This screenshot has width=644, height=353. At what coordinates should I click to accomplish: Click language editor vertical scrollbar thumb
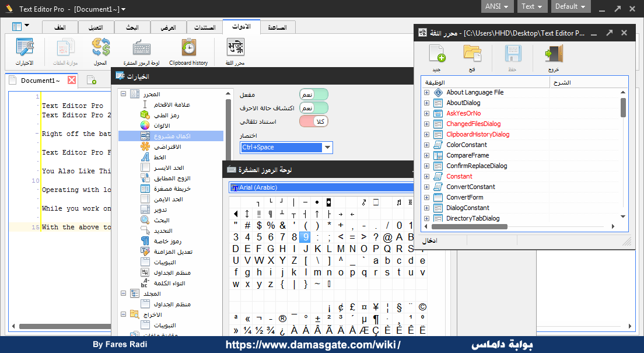(x=623, y=108)
